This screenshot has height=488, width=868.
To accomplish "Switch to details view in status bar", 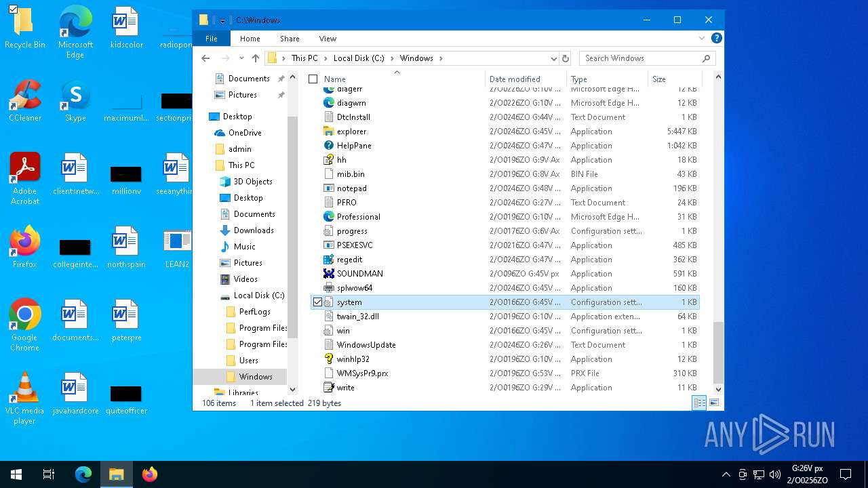I will 699,403.
